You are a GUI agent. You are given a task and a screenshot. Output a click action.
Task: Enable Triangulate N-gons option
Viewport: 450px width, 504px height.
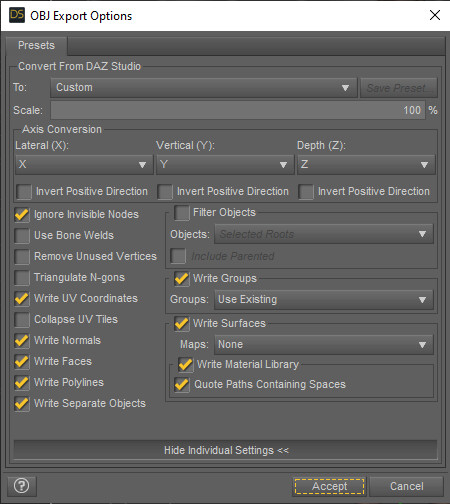coord(22,277)
